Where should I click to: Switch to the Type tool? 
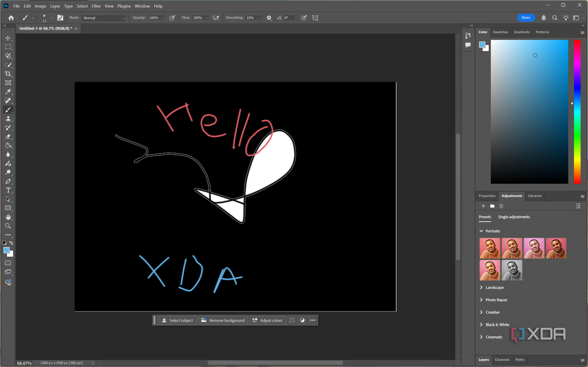(8, 190)
